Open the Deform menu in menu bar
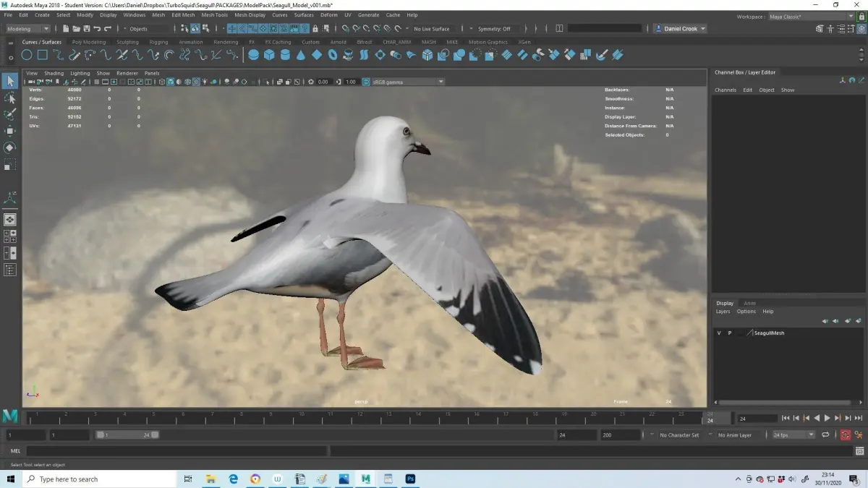 [328, 14]
